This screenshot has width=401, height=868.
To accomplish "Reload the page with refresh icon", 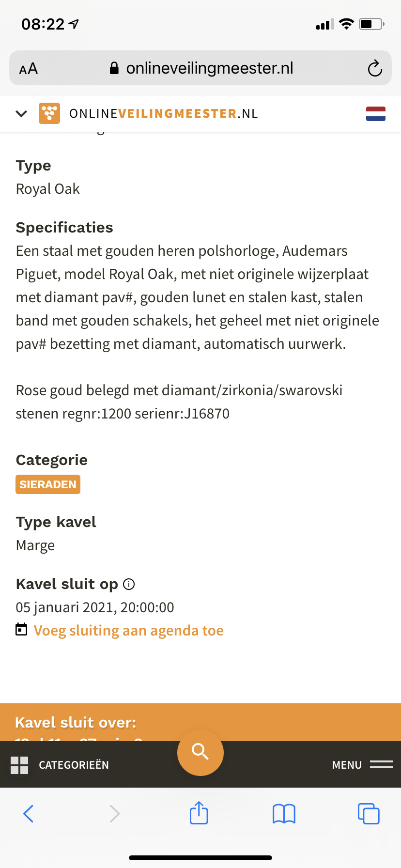I will click(375, 68).
